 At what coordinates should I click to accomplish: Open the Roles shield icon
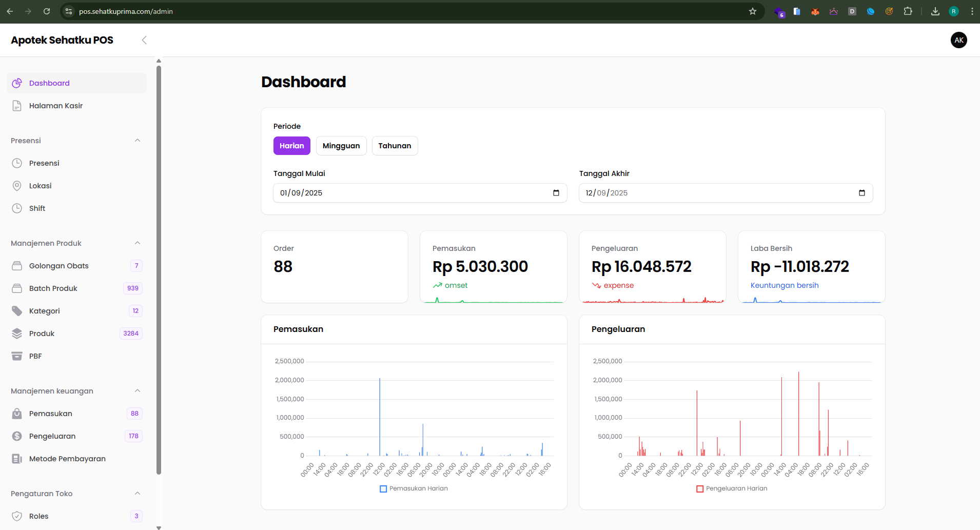(17, 516)
